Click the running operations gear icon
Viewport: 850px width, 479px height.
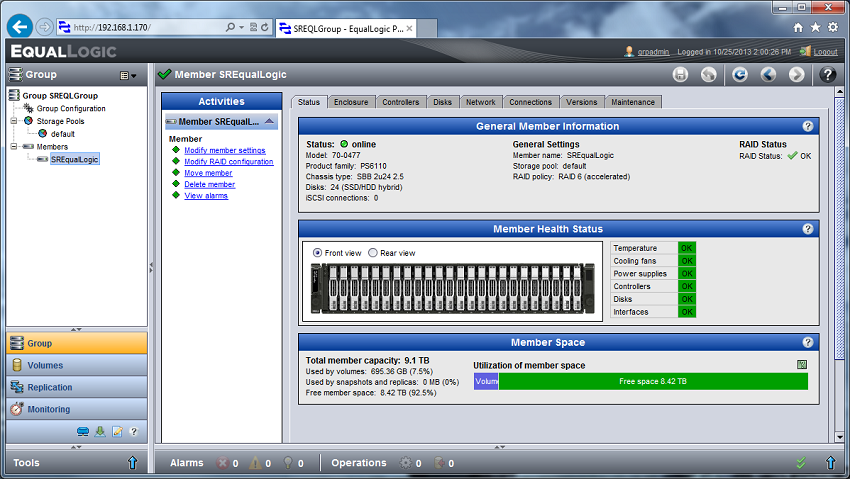tap(405, 463)
